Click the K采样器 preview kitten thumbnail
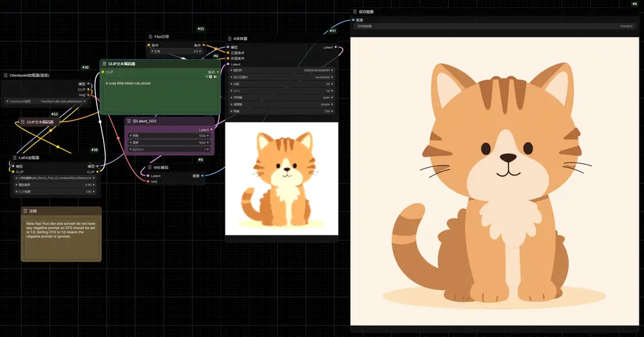The width and height of the screenshot is (644, 337). tap(282, 179)
